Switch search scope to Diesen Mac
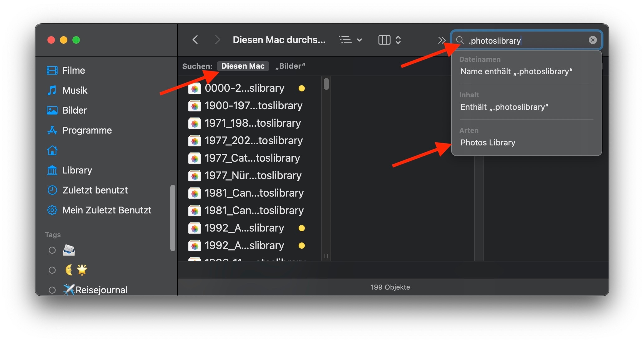 click(x=243, y=66)
